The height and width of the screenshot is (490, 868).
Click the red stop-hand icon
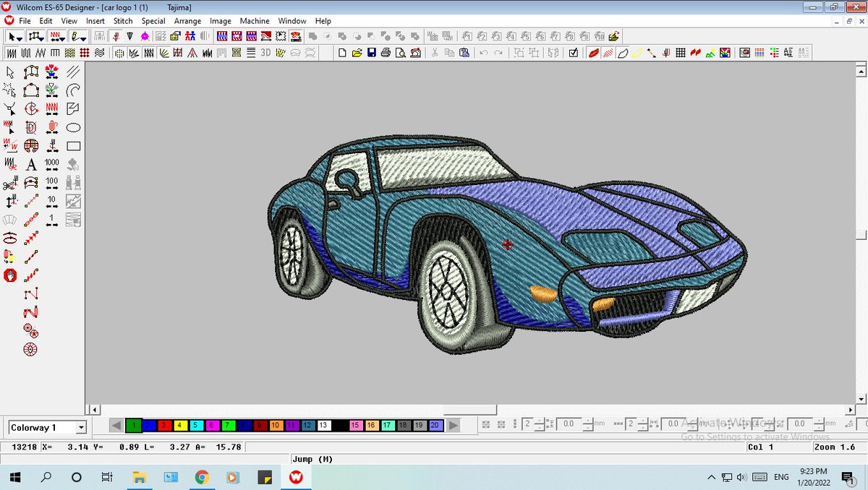tap(10, 275)
